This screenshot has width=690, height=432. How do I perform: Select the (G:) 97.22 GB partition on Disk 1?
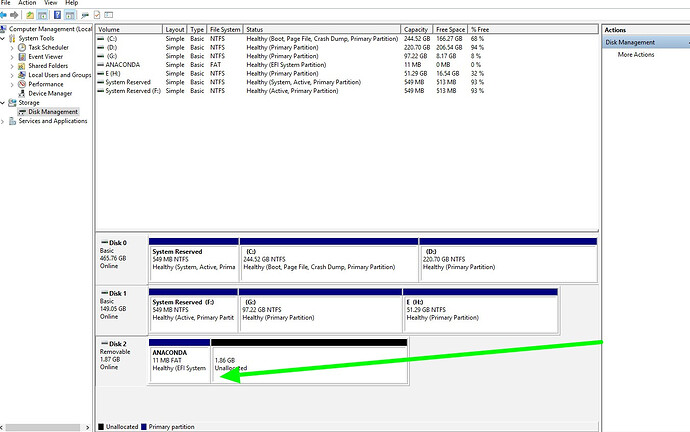coord(320,311)
